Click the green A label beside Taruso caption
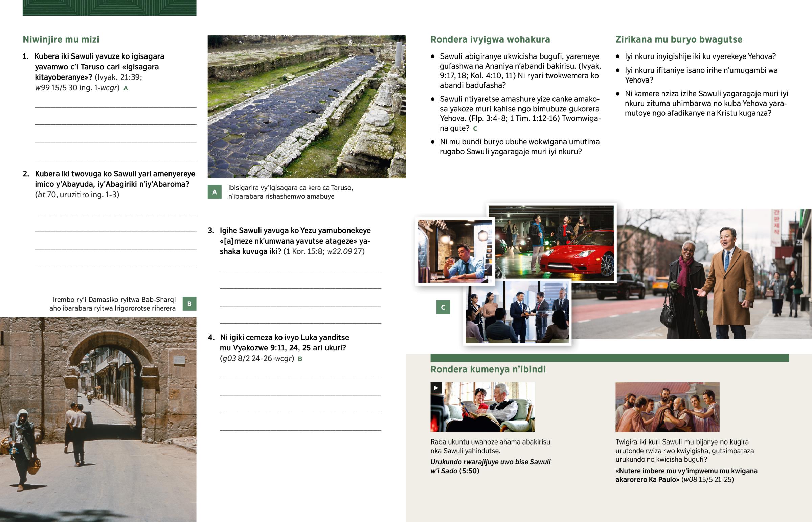This screenshot has width=812, height=522. point(214,192)
